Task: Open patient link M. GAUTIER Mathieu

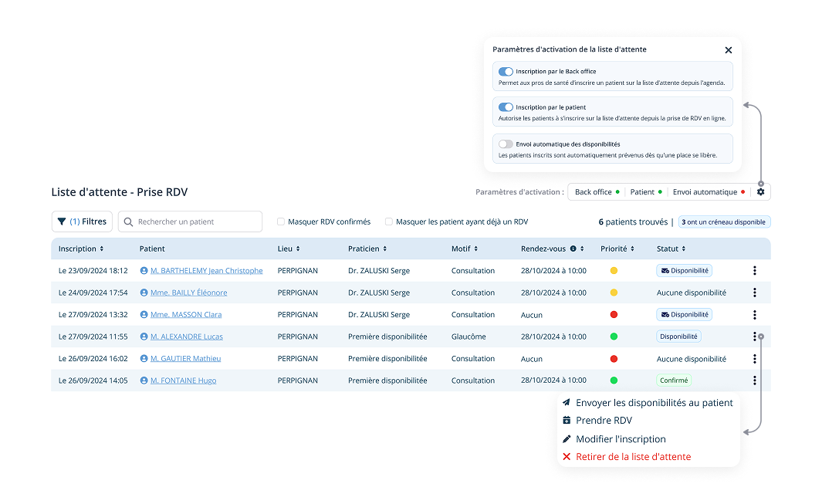Action: [x=185, y=359]
